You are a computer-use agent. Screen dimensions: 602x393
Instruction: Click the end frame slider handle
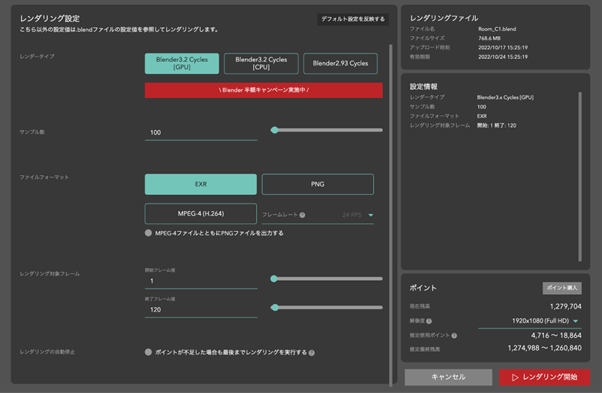(x=275, y=307)
